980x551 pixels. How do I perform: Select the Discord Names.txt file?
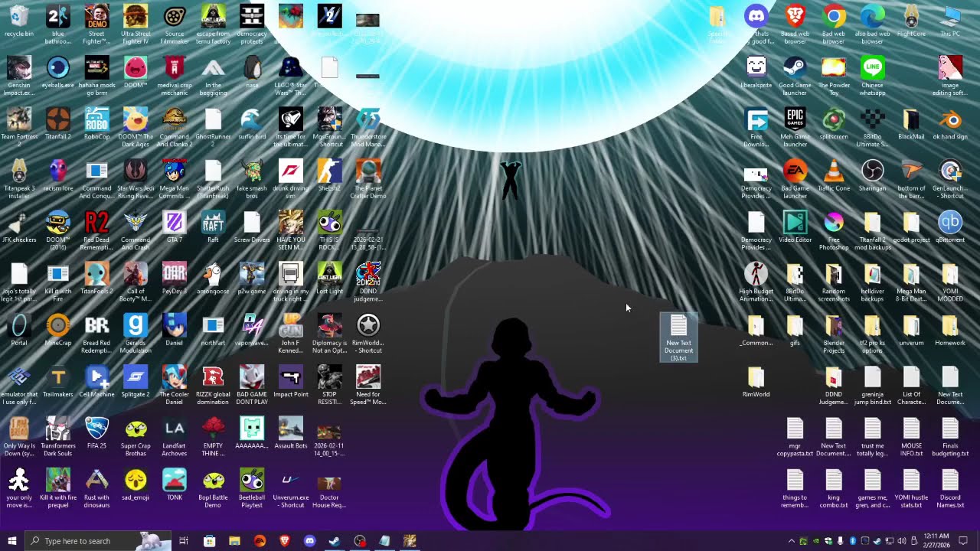pyautogui.click(x=950, y=489)
